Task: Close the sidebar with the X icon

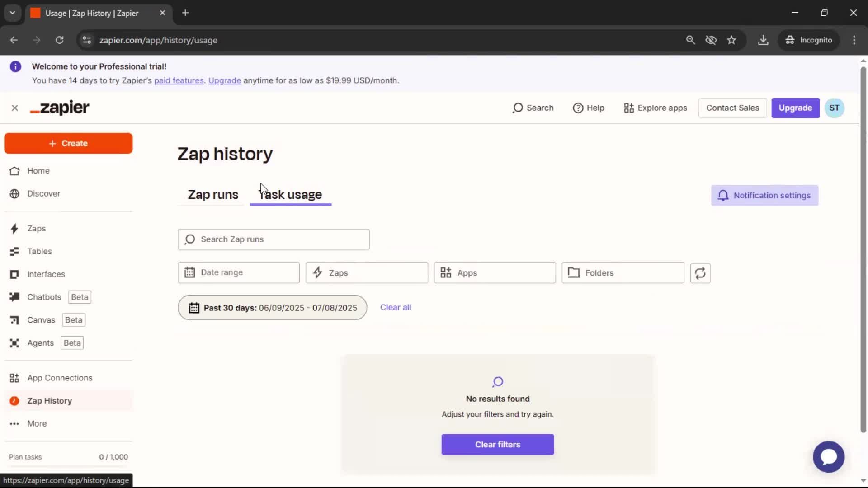Action: pos(15,108)
